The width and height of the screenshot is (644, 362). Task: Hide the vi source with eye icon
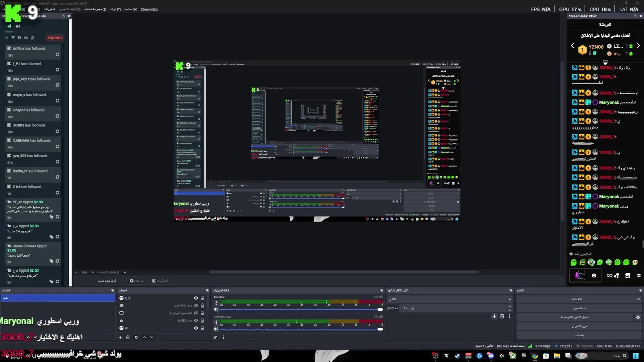click(196, 328)
